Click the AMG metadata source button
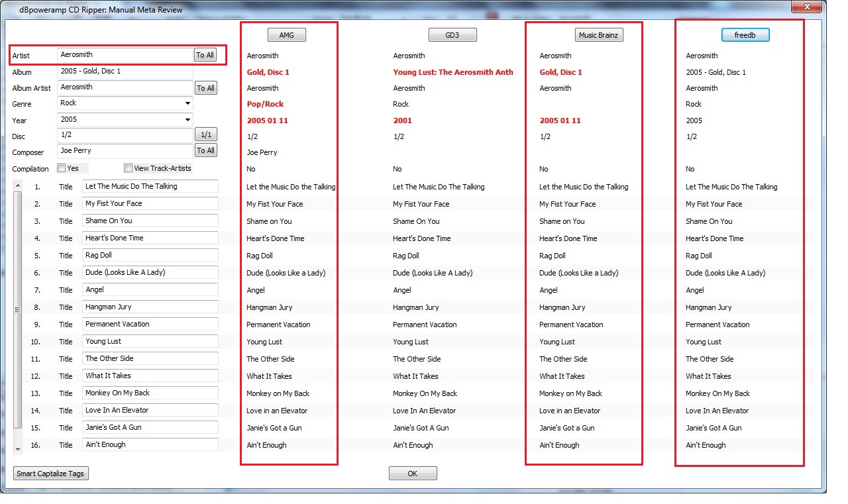This screenshot has width=848, height=504. [286, 35]
